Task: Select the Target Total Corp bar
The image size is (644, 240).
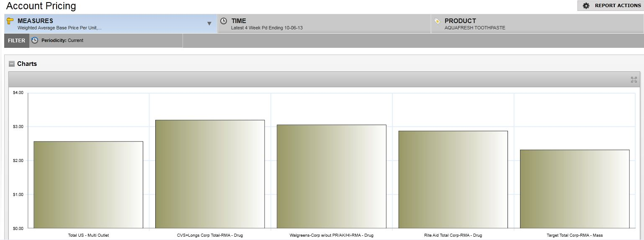Action: (x=574, y=189)
